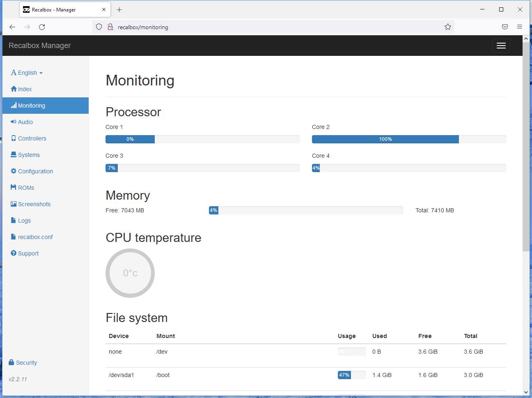View the Logs page

(x=46, y=221)
